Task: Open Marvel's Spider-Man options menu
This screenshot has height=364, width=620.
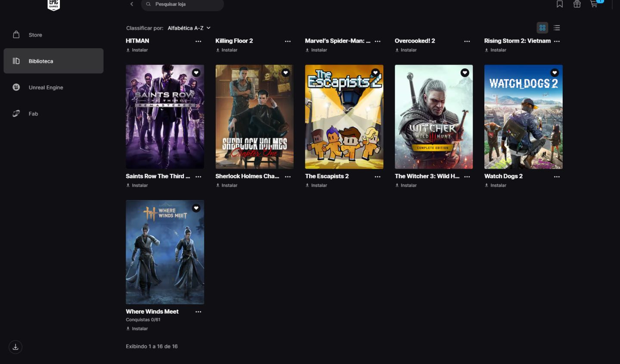Action: tap(378, 41)
